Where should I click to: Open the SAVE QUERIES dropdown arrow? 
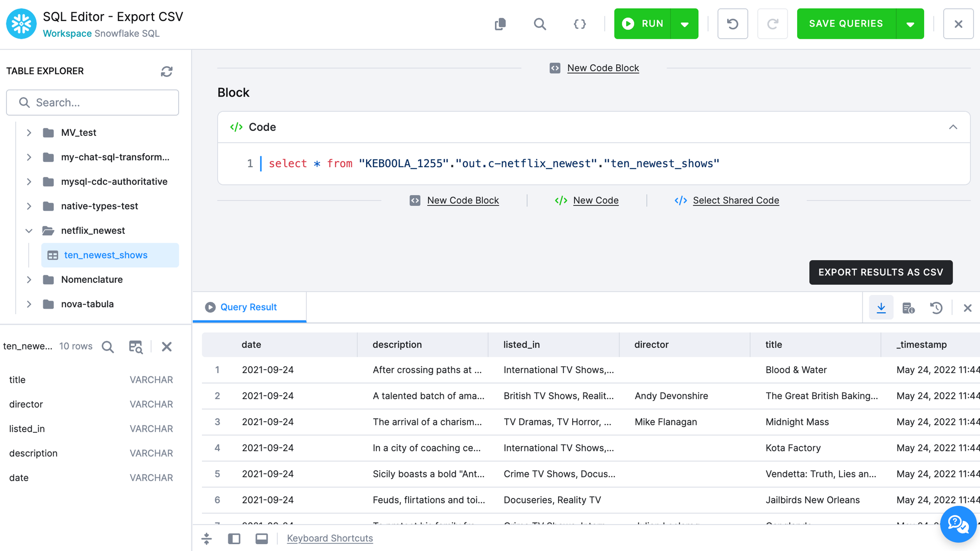click(910, 23)
